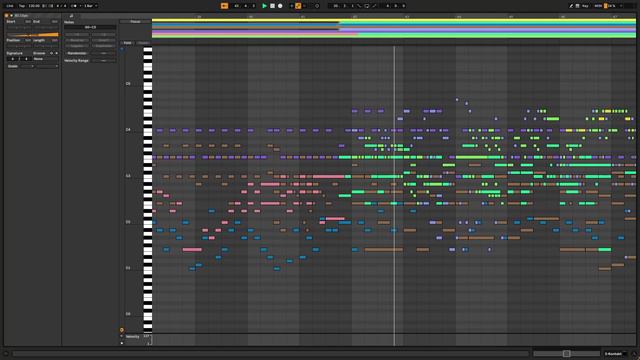Click the CPU load meter
Screen dimensions: 640x360
pyautogui.click(x=611, y=6)
